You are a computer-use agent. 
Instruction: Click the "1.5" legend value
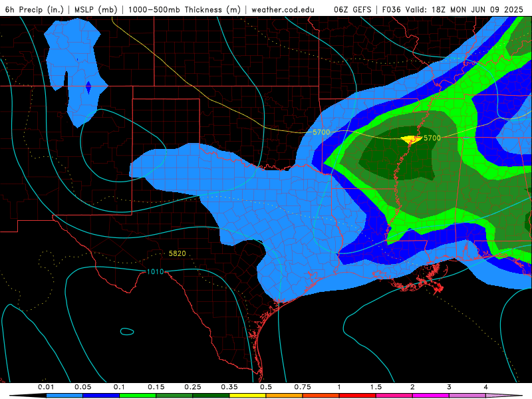click(376, 387)
